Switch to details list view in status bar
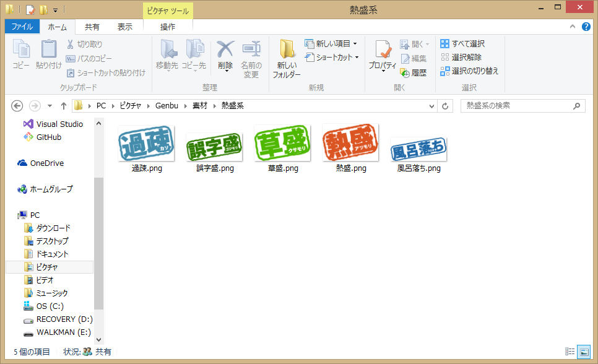This screenshot has height=364, width=598. (571, 352)
